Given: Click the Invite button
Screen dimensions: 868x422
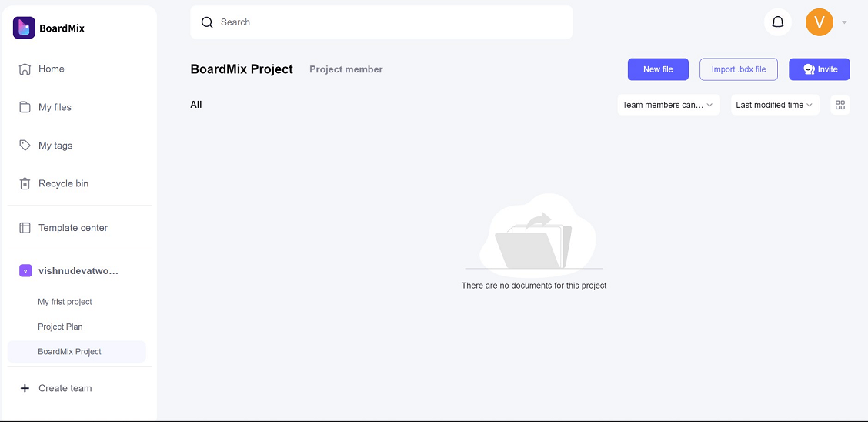Looking at the screenshot, I should (820, 69).
